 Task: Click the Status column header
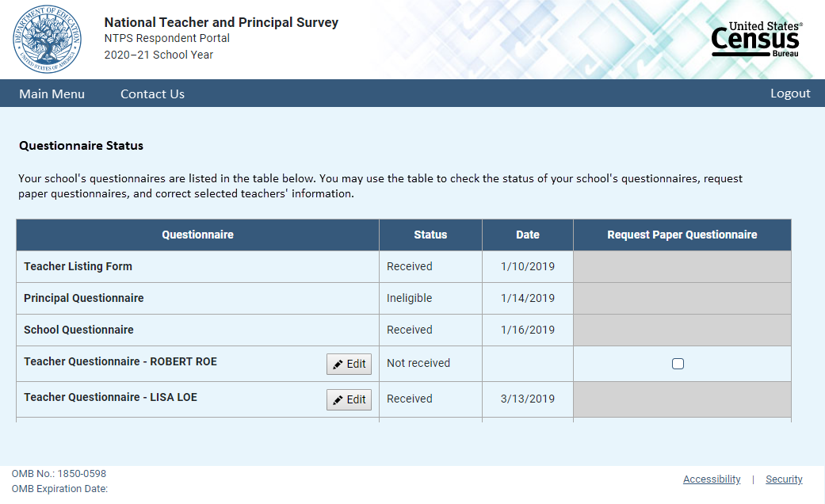click(430, 235)
